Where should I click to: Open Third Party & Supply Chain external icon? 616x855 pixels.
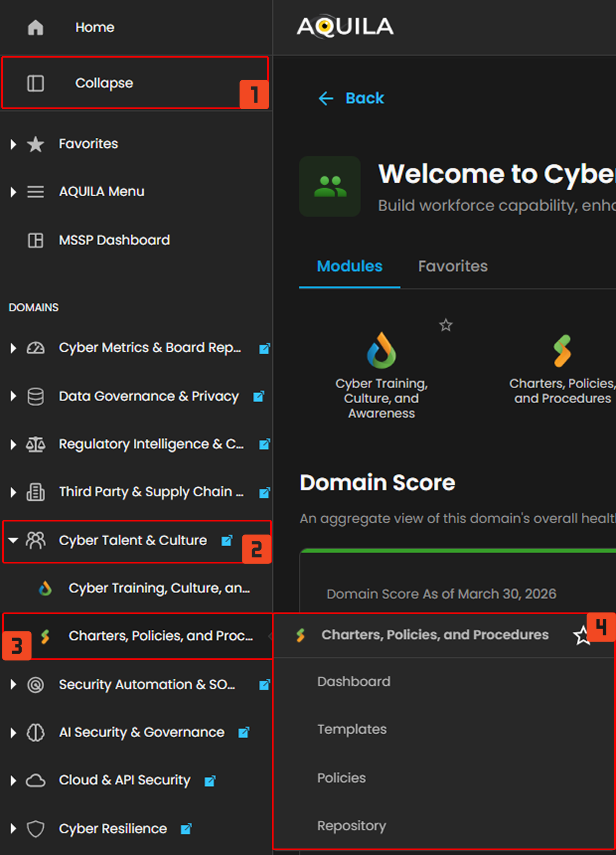[x=264, y=492]
